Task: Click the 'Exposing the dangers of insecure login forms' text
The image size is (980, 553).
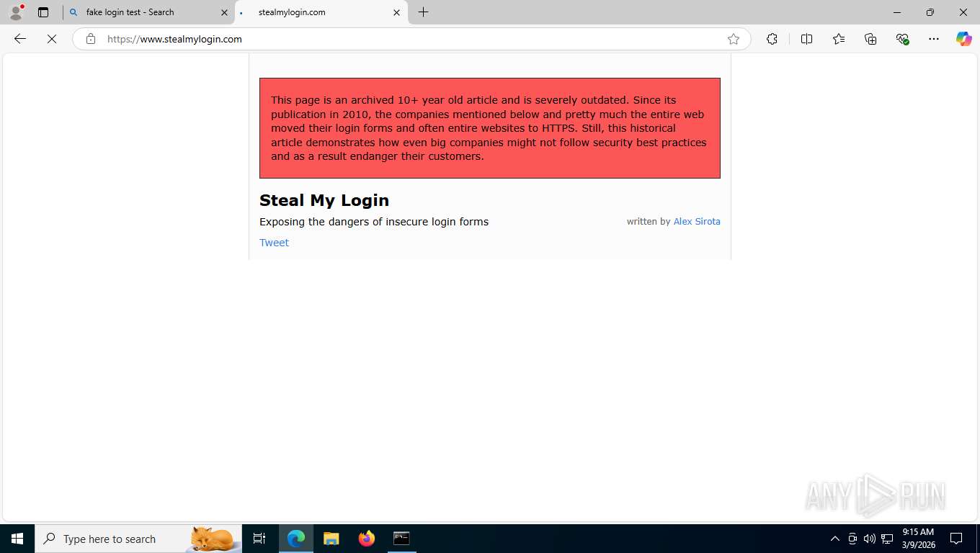Action: coord(374,222)
